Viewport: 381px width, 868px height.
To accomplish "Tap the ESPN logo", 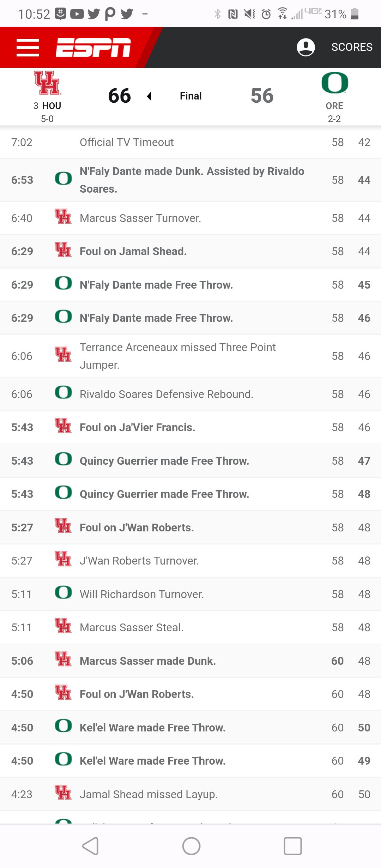I will (93, 48).
